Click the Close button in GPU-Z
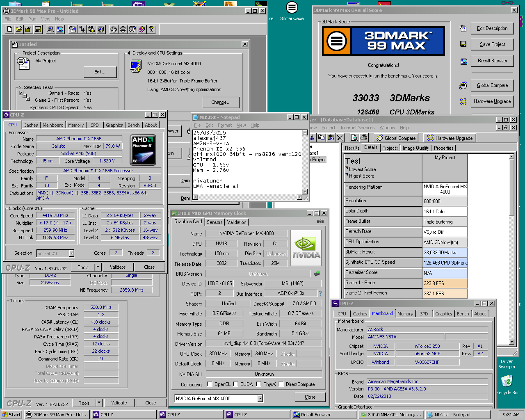The height and width of the screenshot is (420, 525). [310, 397]
